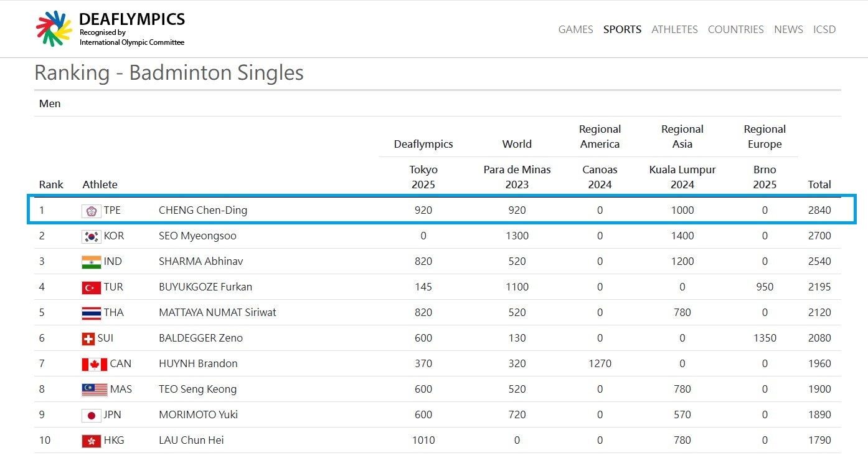Open SEO Myeongsoo athlete link
868x455 pixels.
[197, 236]
